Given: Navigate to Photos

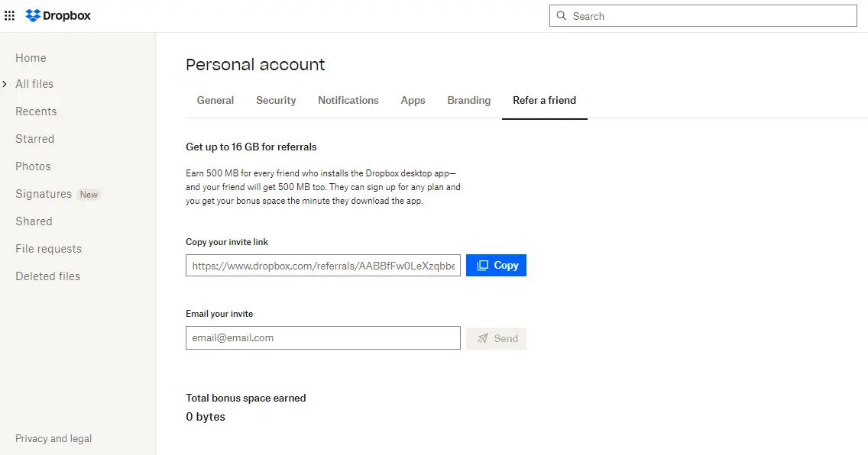Looking at the screenshot, I should [33, 166].
